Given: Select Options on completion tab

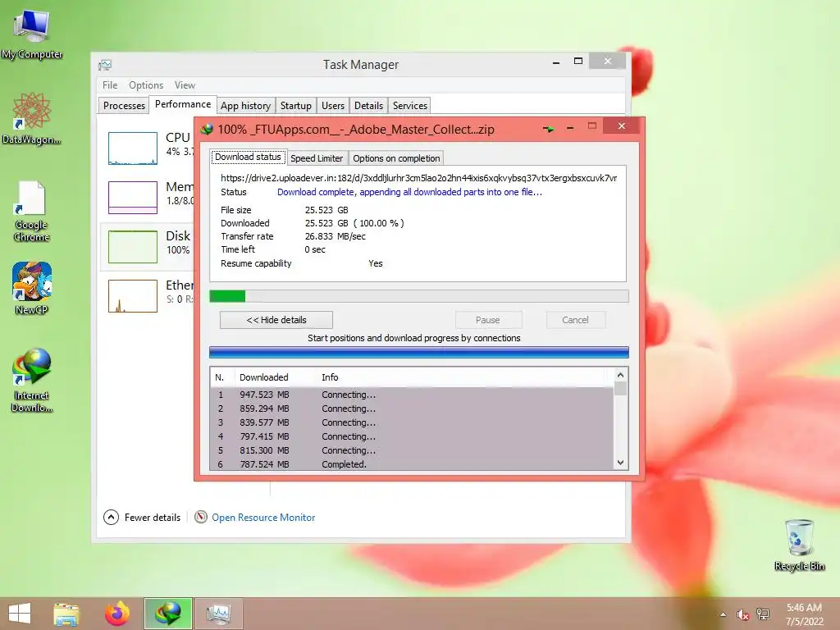Looking at the screenshot, I should coord(396,158).
